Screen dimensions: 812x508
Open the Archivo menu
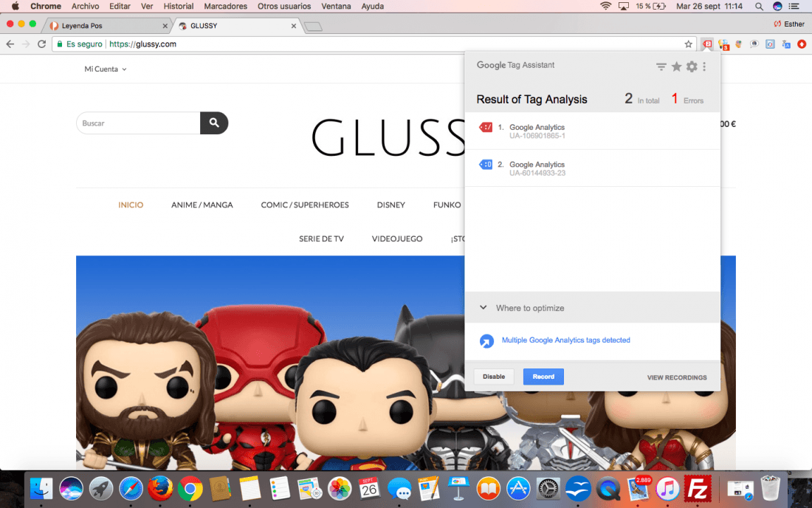tap(85, 6)
